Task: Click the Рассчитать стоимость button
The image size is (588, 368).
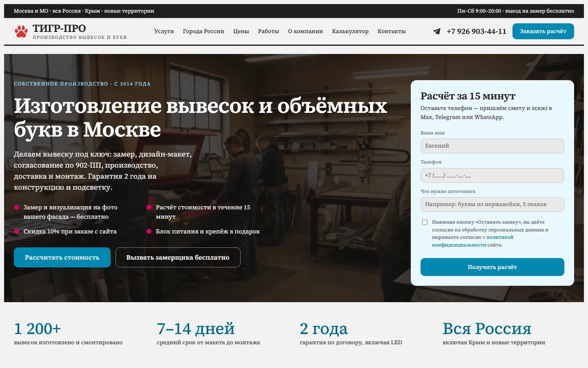Action: pyautogui.click(x=62, y=257)
